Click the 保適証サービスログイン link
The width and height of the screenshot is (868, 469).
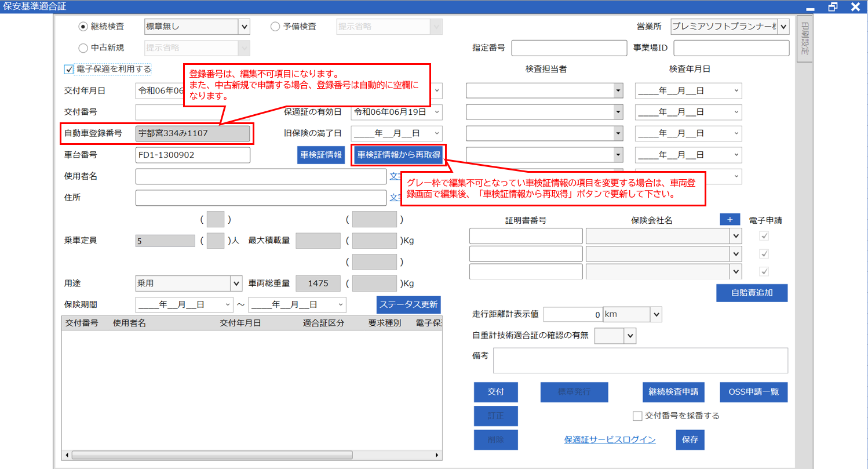point(610,439)
